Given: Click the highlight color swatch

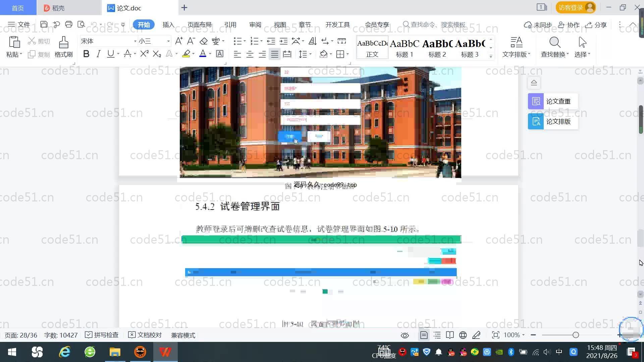Looking at the screenshot, I should tap(186, 54).
